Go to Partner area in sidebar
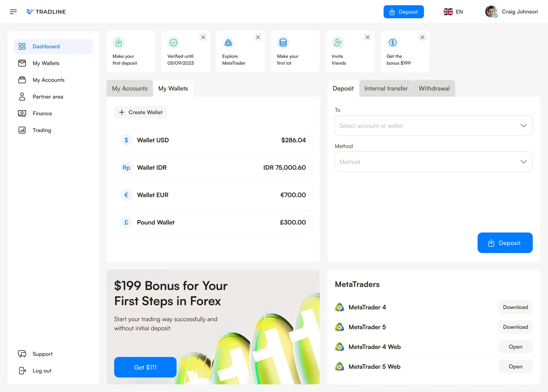Image resolution: width=548 pixels, height=392 pixels. tap(48, 97)
